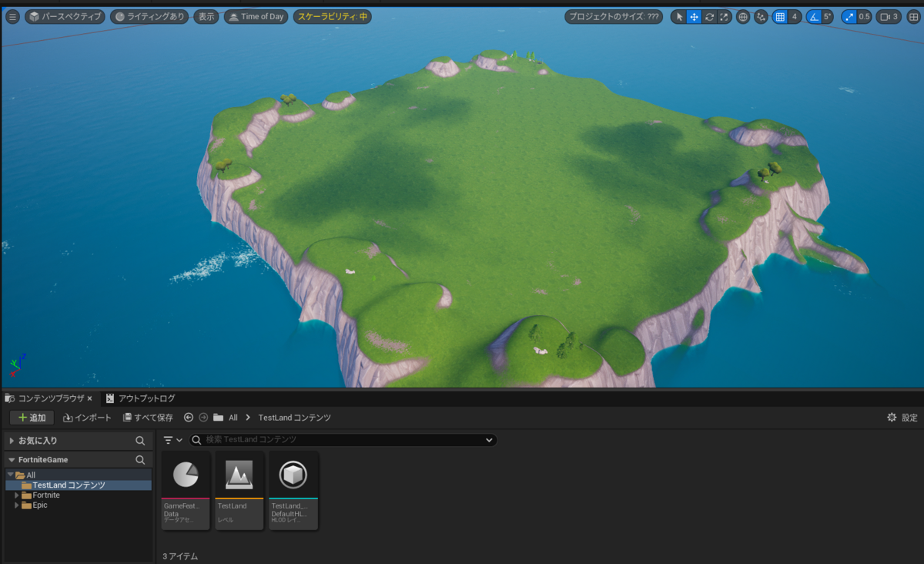Open the スケーラビリティ: 中 settings
924x564 pixels.
coord(332,16)
